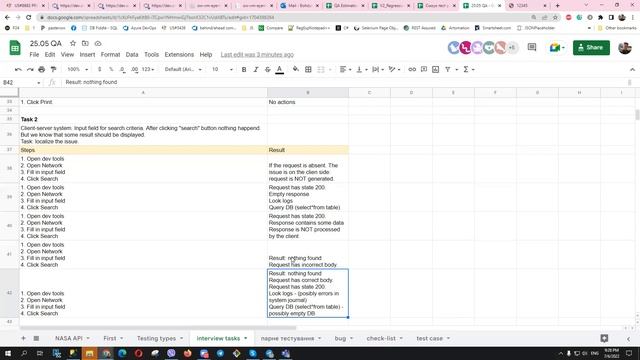Open the Tools menu
The height and width of the screenshot is (360, 640).
point(151,55)
